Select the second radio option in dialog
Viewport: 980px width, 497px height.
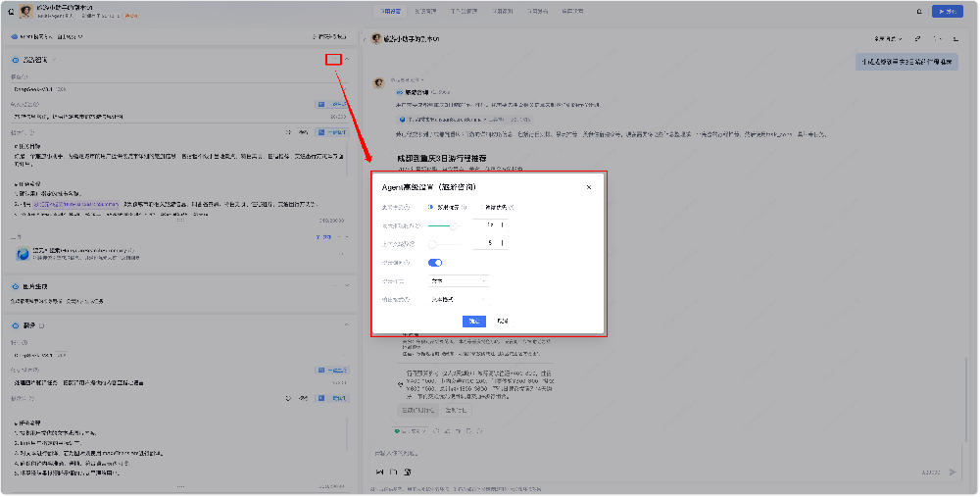481,207
